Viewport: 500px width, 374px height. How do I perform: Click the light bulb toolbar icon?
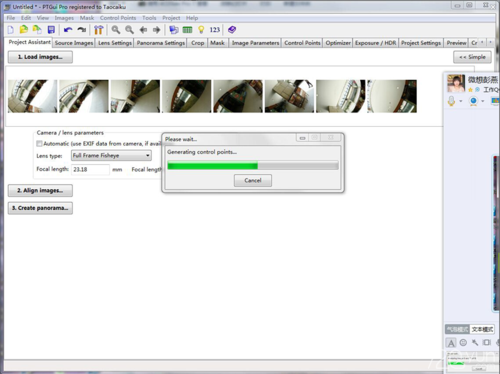click(201, 30)
